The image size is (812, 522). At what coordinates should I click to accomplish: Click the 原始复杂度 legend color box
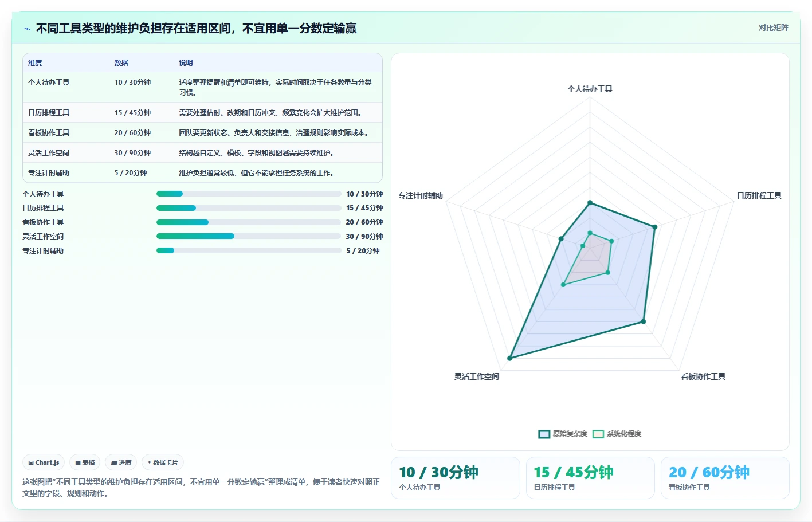(544, 434)
